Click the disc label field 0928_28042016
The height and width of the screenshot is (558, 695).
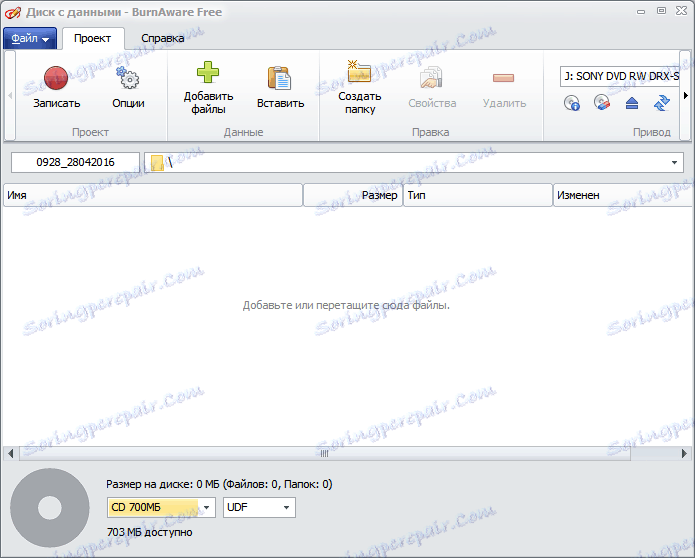[75, 163]
